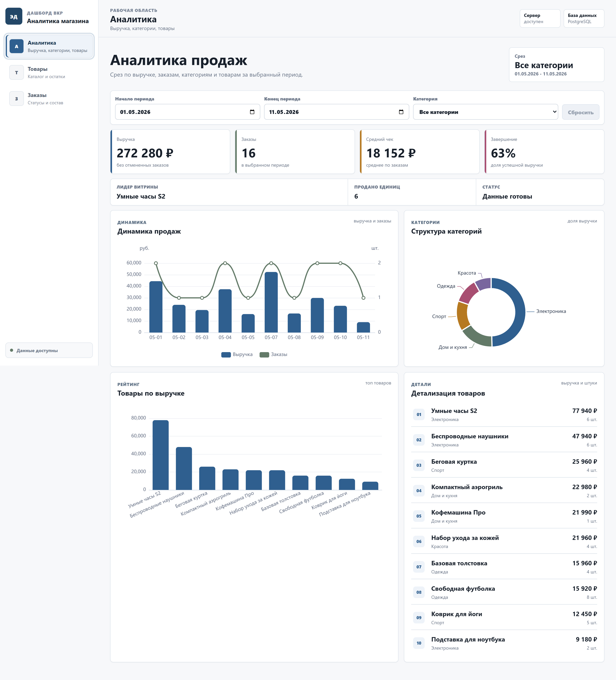
Task: Click the Т icon of Товары menu
Action: 17,73
